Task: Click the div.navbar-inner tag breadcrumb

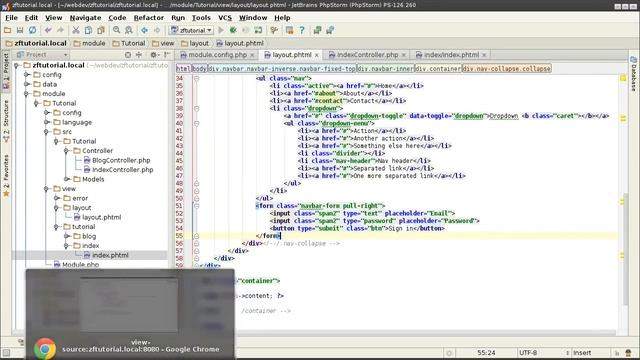Action: (x=386, y=69)
